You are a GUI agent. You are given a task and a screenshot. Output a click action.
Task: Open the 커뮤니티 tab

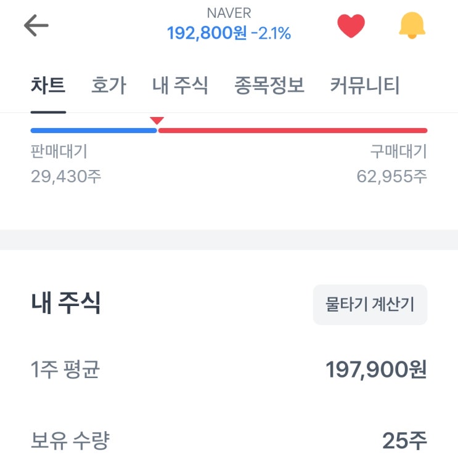tap(365, 85)
